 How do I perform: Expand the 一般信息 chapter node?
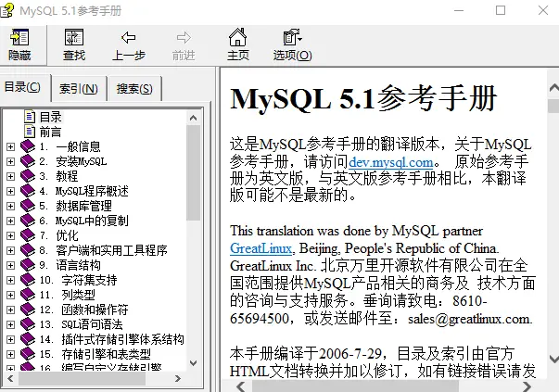tap(10, 146)
